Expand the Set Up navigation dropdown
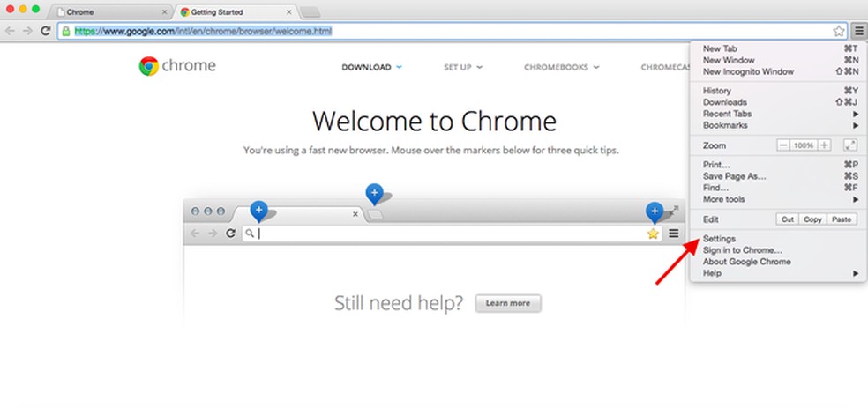868x408 pixels. click(x=463, y=68)
